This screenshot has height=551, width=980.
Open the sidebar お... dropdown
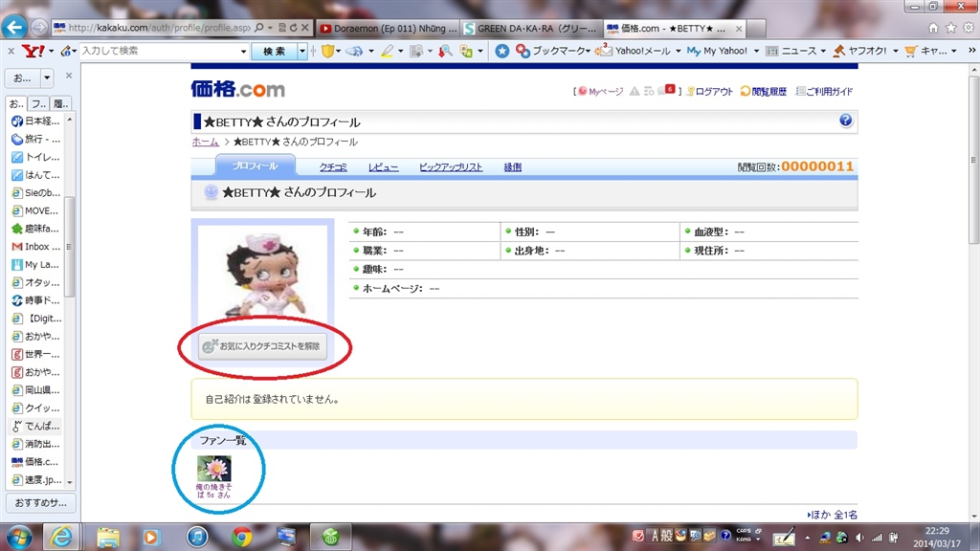click(47, 78)
